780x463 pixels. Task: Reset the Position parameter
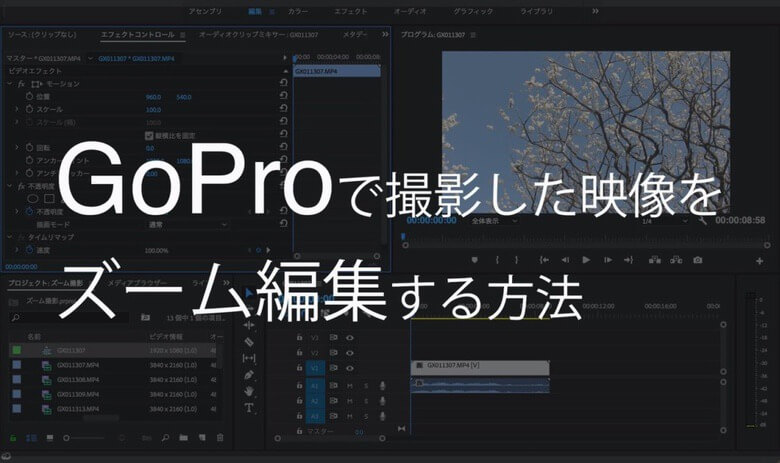[284, 95]
